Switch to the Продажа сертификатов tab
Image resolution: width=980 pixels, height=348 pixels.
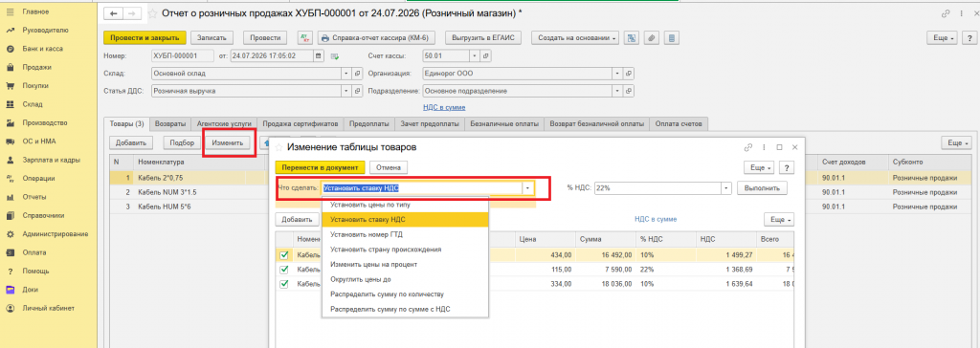(300, 123)
